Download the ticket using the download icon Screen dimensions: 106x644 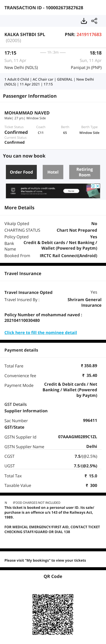(x=84, y=21)
